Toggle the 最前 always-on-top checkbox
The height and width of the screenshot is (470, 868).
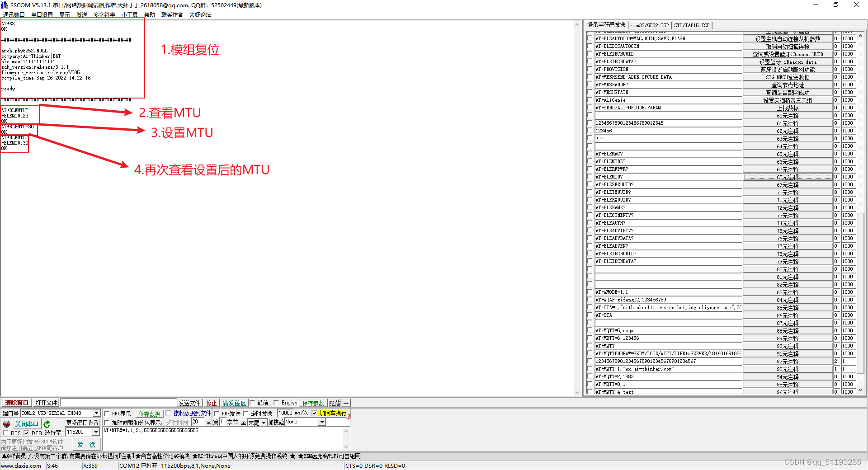[253, 403]
